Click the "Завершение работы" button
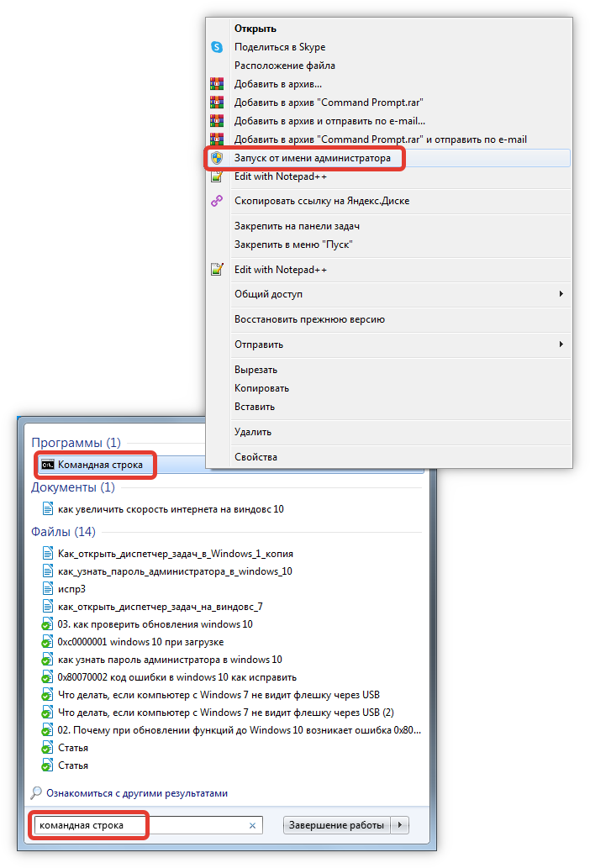Image resolution: width=590 pixels, height=868 pixels. point(336,825)
